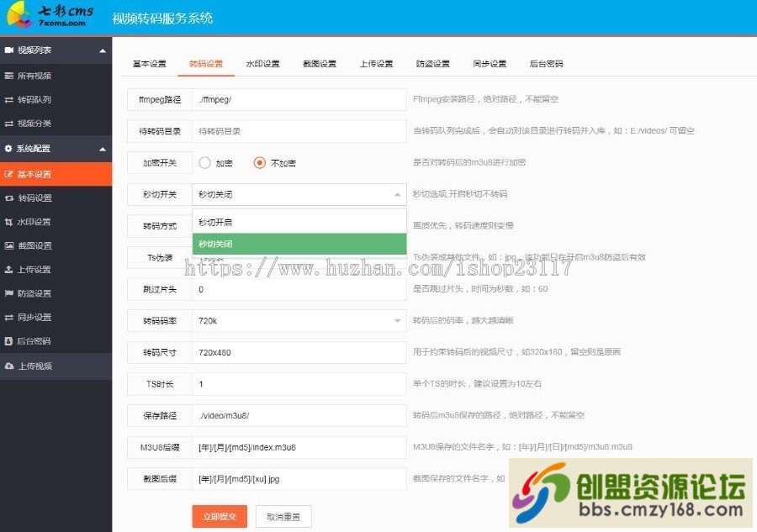Click the picture icon beside sidebar 截图设置

pos(9,245)
